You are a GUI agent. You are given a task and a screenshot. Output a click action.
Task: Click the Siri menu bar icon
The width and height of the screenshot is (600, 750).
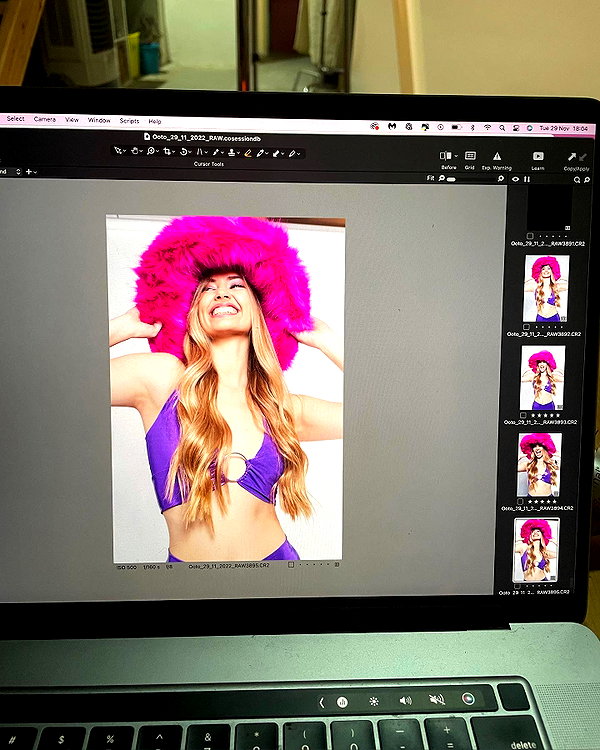coord(530,128)
